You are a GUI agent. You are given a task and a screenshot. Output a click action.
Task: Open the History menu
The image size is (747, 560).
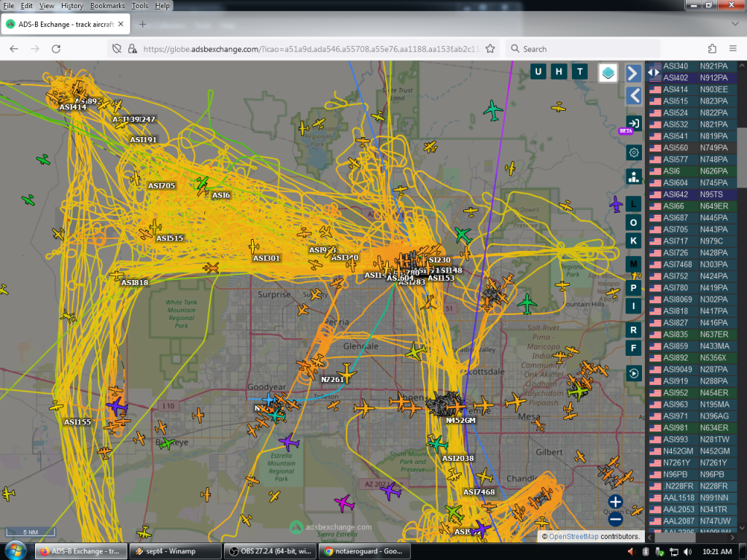coord(72,6)
